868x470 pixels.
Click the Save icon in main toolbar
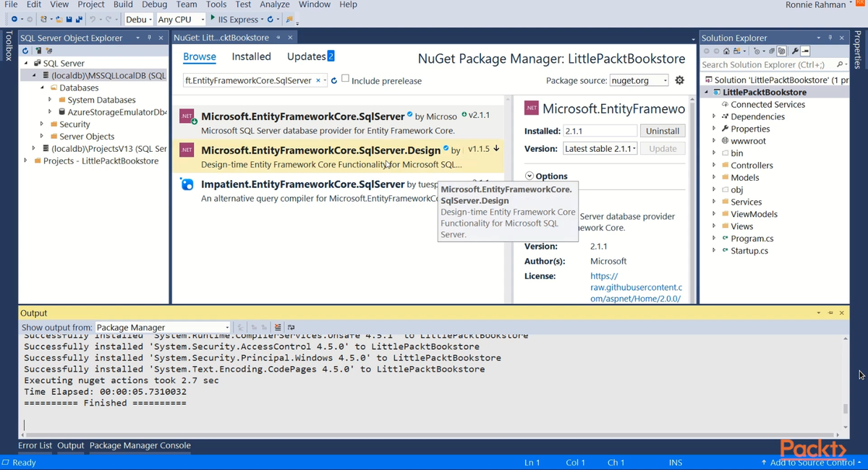(69, 20)
